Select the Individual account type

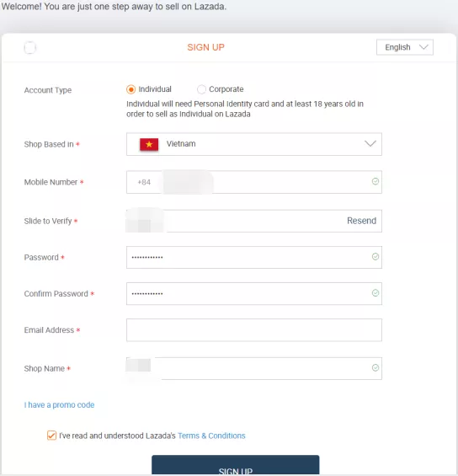click(x=130, y=89)
